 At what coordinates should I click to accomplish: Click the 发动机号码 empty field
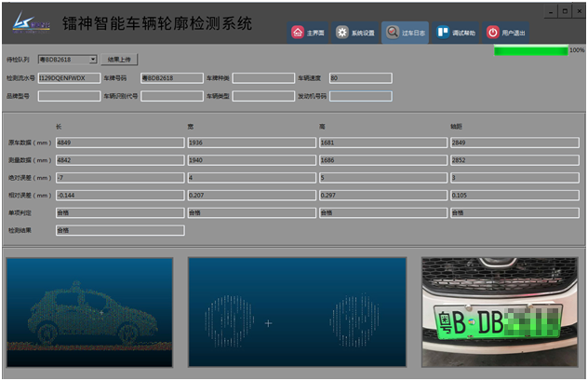360,96
